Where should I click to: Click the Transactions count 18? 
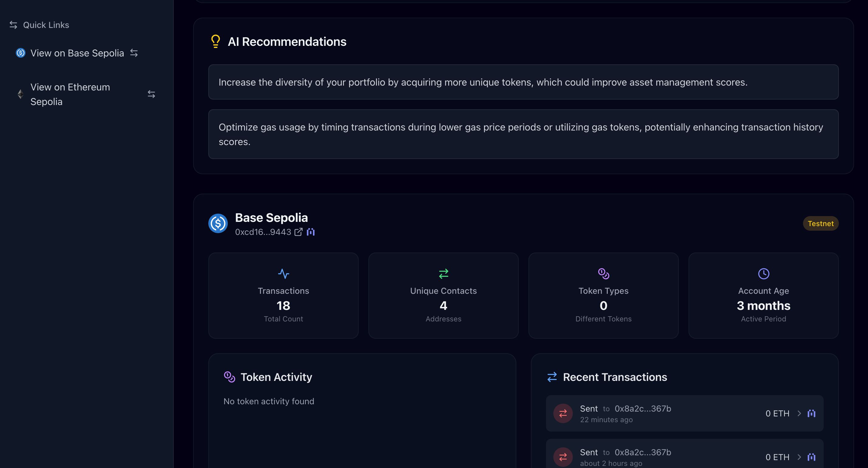283,306
